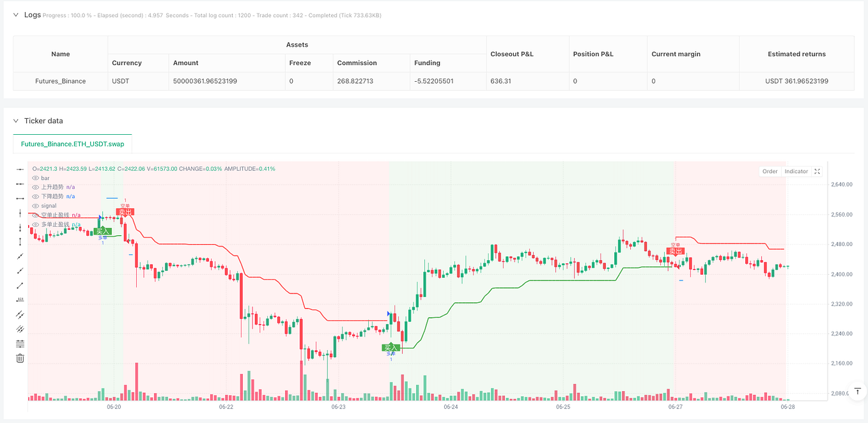Click the 卖出 sell marker on the chart
The image size is (868, 423).
pos(125,211)
